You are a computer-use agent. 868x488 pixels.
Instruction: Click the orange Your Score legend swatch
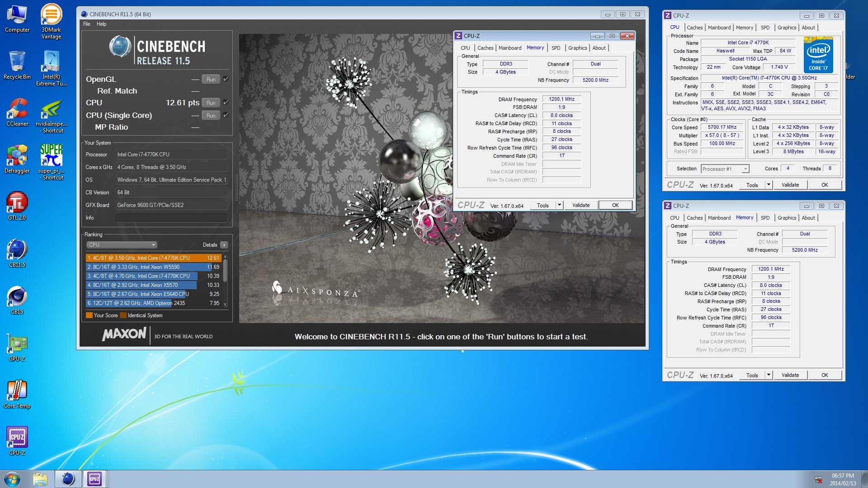click(x=89, y=315)
